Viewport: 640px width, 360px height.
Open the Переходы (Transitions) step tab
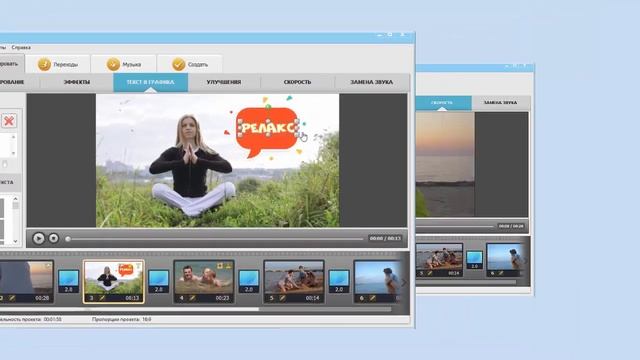58,64
